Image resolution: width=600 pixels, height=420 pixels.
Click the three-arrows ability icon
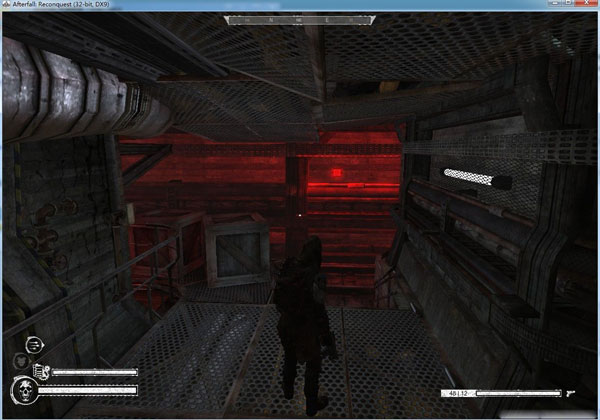point(34,345)
